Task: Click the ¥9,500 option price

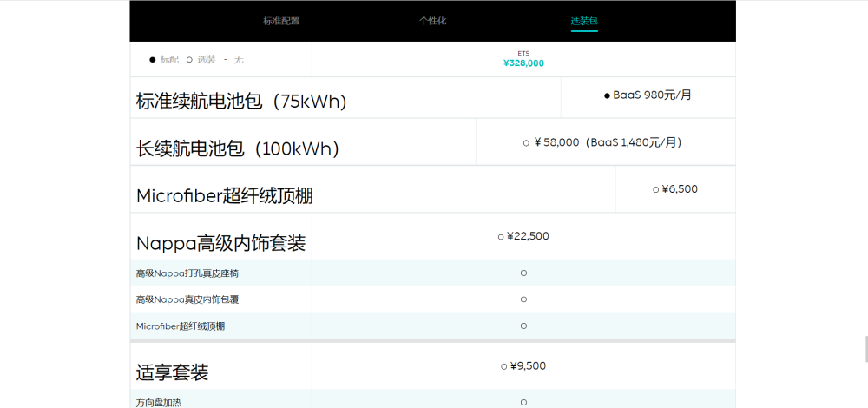Action: (523, 366)
